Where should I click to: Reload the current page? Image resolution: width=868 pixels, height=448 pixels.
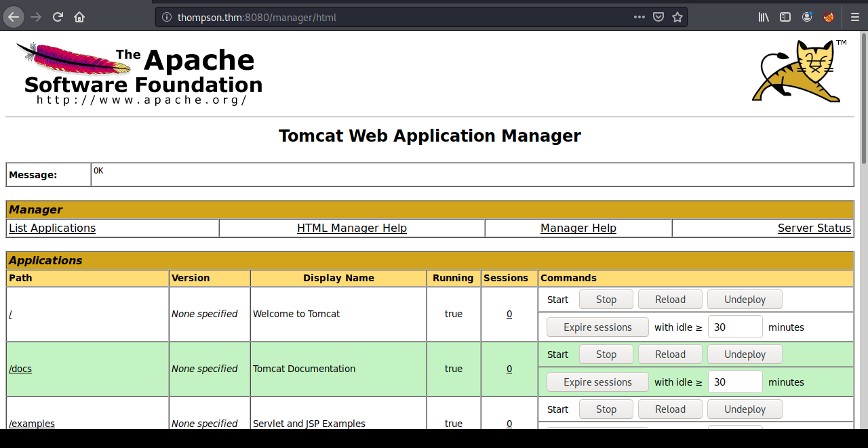pyautogui.click(x=58, y=17)
